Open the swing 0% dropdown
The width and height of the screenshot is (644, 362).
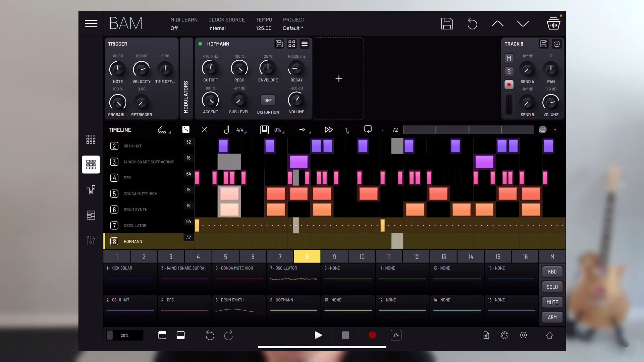tap(278, 130)
